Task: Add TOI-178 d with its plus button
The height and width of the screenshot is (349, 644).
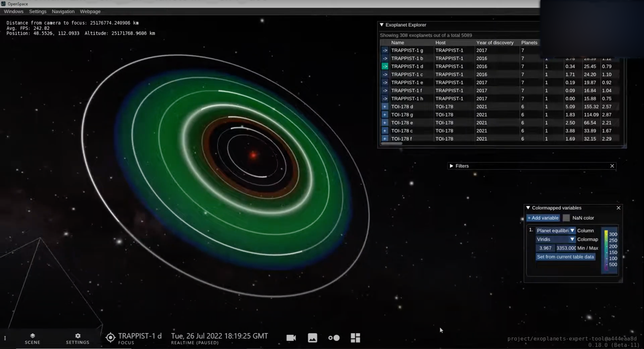Action: point(385,107)
